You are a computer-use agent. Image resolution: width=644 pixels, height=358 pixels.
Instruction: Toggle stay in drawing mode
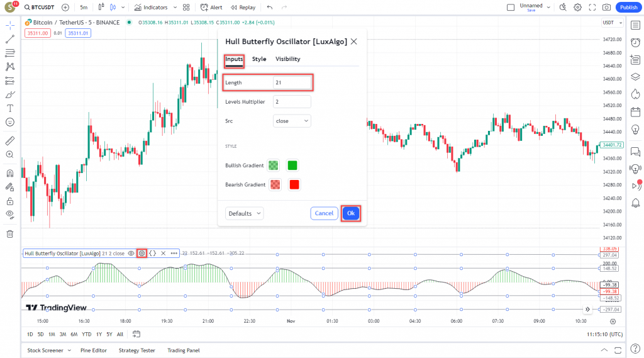(x=10, y=187)
